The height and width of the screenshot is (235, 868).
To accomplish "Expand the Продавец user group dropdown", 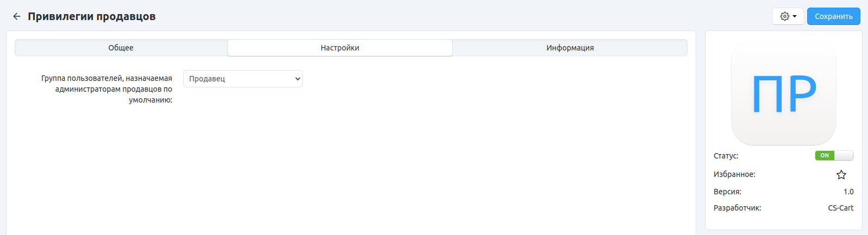I will tap(242, 79).
